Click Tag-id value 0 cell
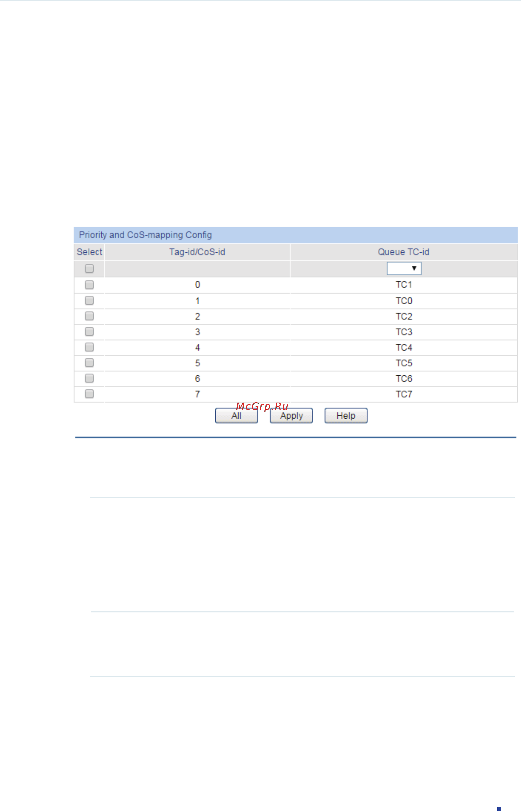 [x=198, y=285]
